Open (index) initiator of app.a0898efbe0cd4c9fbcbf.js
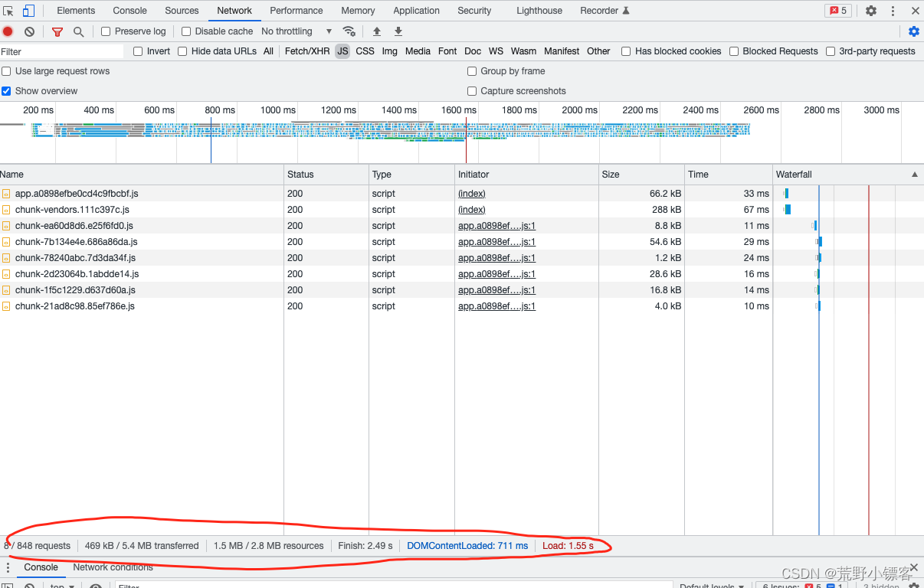924x588 pixels. point(472,194)
